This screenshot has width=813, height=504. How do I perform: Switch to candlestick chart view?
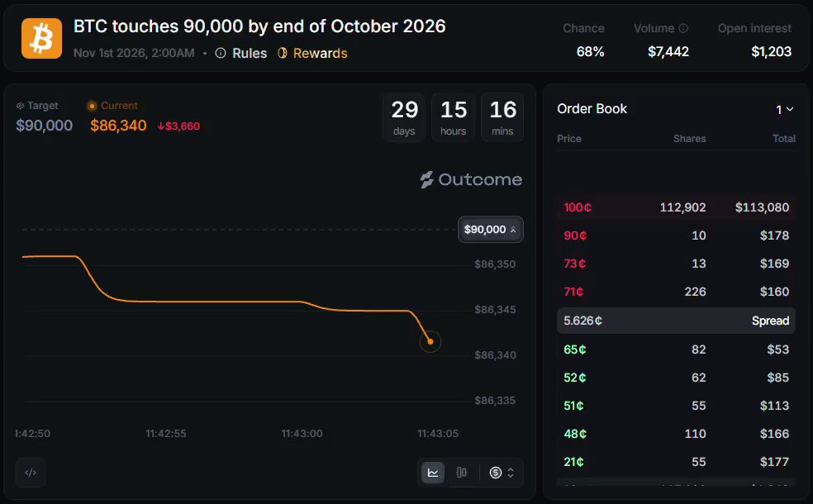462,473
